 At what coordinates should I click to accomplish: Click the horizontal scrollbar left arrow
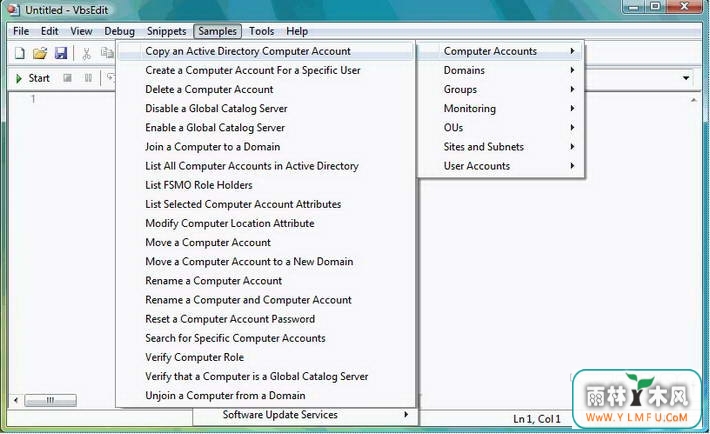(16, 400)
